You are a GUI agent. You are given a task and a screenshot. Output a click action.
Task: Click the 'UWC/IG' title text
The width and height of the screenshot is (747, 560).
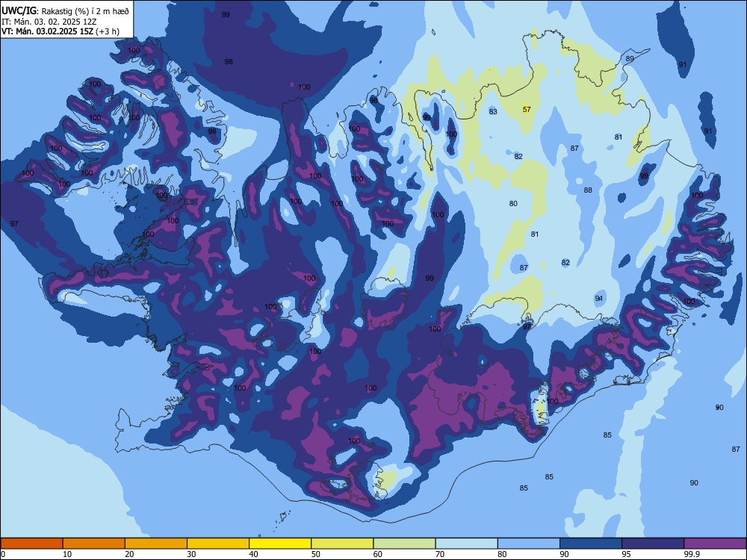tap(19, 10)
